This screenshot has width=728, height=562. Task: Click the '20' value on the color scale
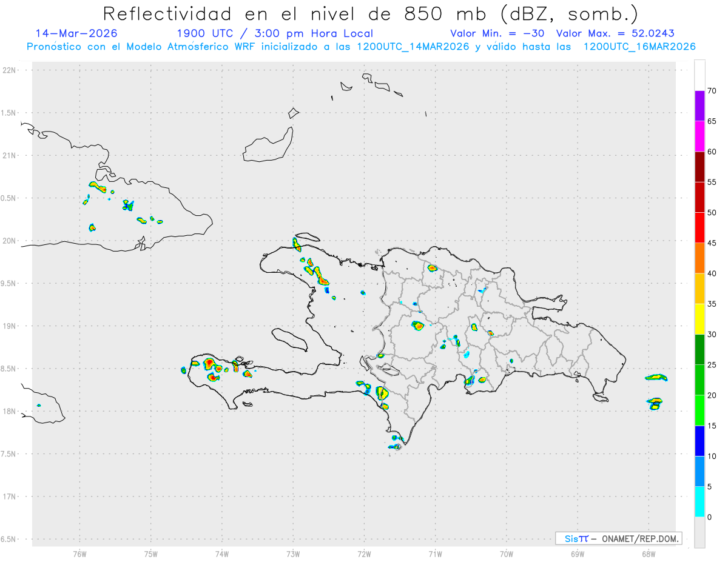[712, 395]
